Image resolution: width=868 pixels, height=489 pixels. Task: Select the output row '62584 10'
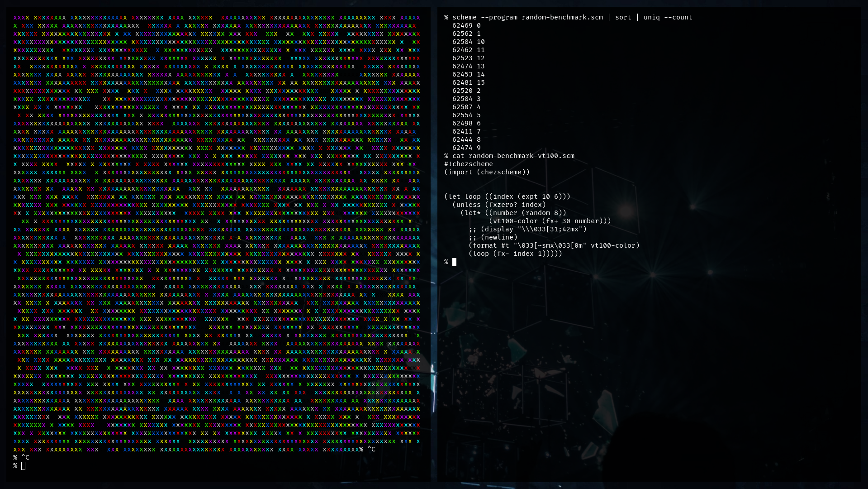pyautogui.click(x=469, y=42)
